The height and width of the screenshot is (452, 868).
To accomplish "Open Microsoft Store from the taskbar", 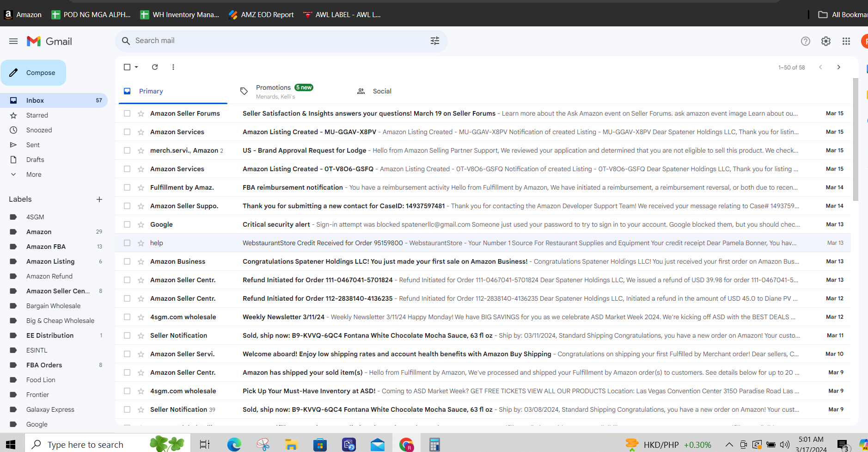I will tap(320, 445).
